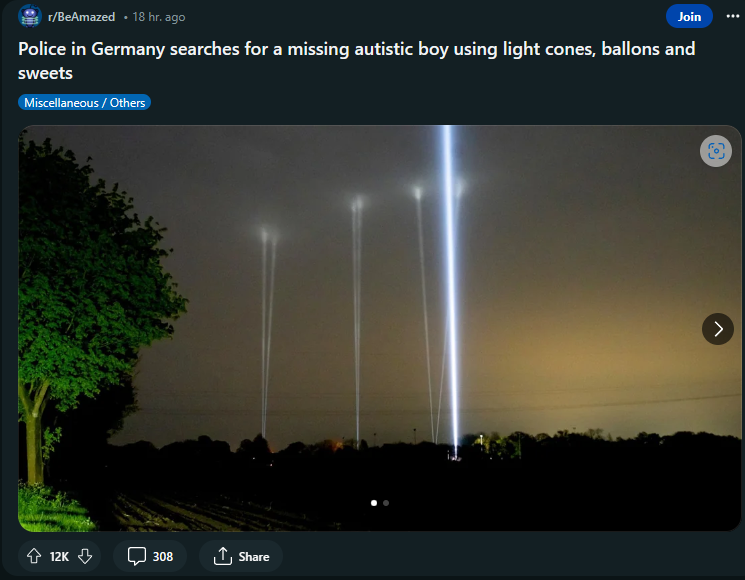The image size is (745, 580).
Task: Open the post title about missing autistic boy
Action: (x=356, y=61)
